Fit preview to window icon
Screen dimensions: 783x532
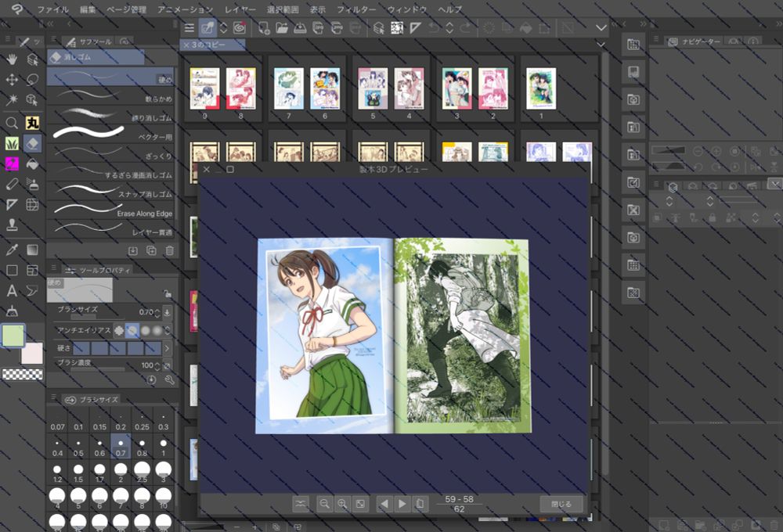[x=360, y=504]
